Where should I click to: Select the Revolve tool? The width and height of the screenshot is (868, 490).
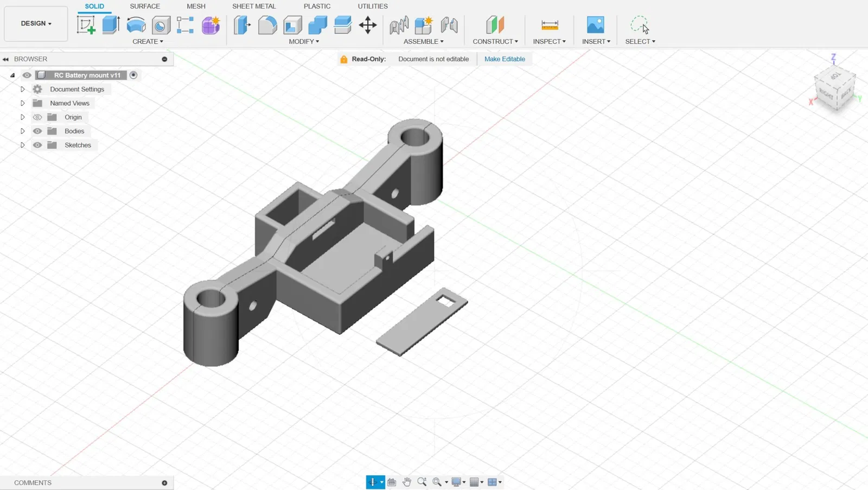pos(136,25)
